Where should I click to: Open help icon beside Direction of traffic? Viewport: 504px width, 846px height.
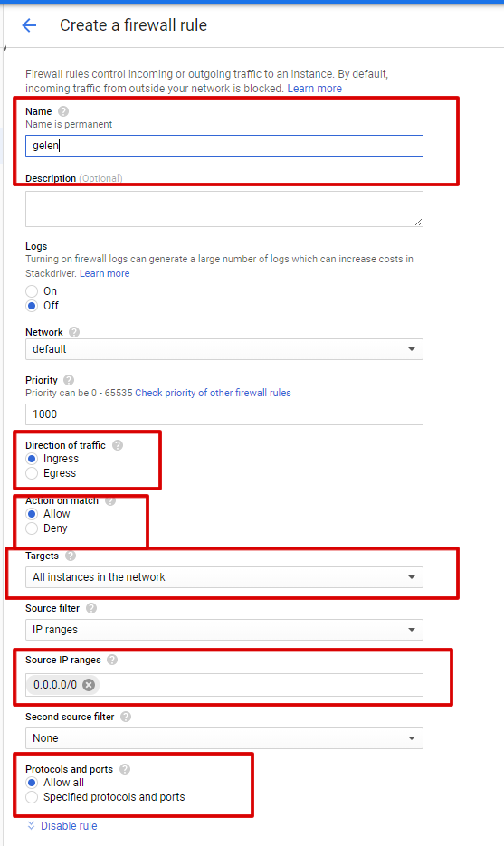(118, 445)
